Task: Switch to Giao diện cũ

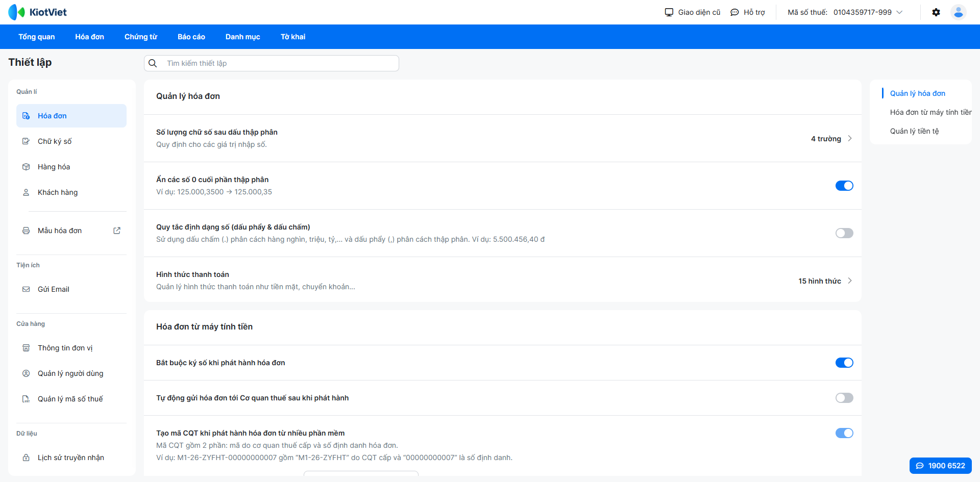Action: 693,12
